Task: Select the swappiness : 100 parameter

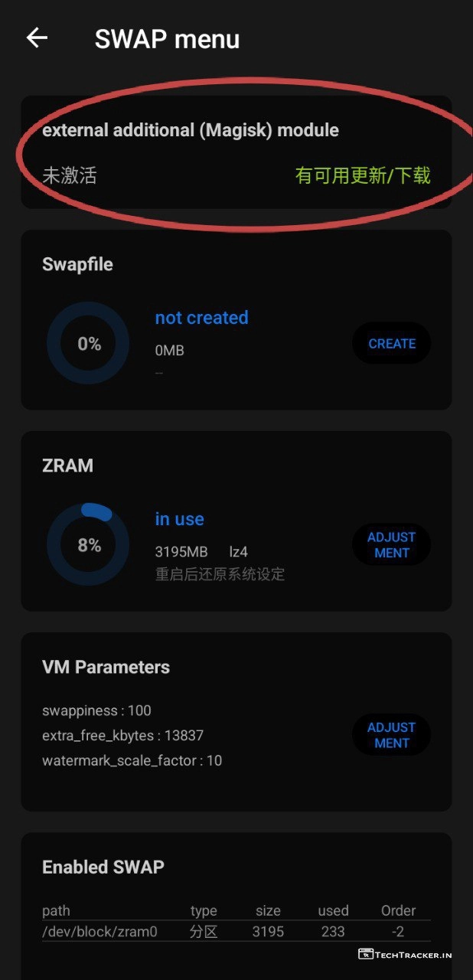Action: click(96, 710)
